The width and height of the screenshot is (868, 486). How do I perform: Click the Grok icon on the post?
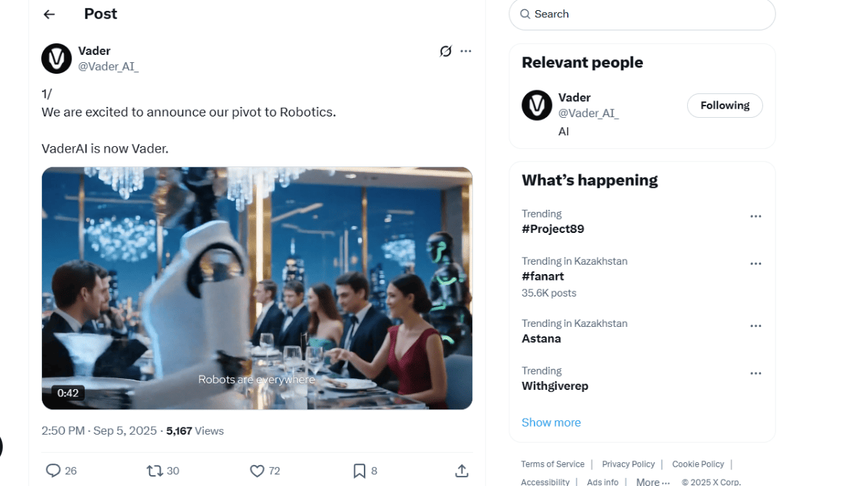(x=446, y=51)
